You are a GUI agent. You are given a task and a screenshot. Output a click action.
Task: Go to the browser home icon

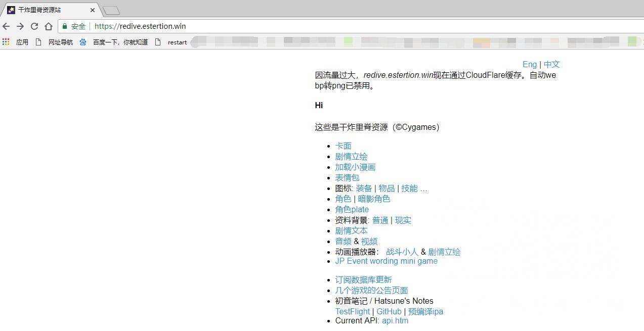[x=49, y=26]
